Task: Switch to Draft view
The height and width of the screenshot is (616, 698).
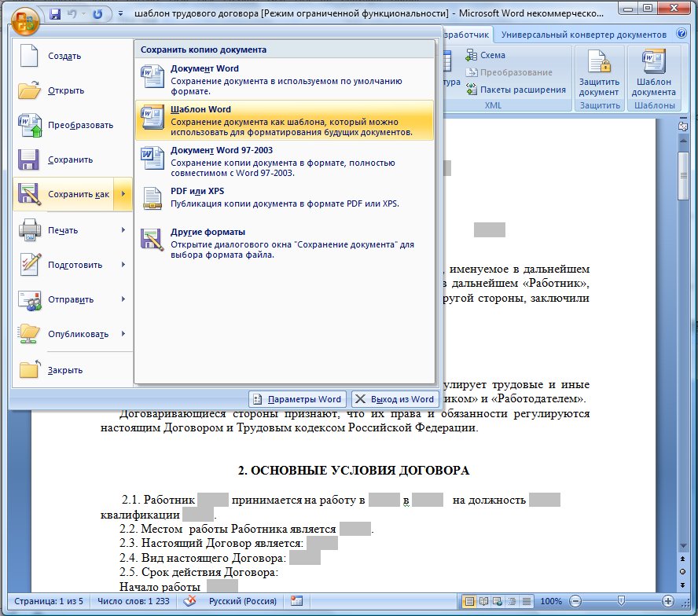Action: click(x=526, y=601)
